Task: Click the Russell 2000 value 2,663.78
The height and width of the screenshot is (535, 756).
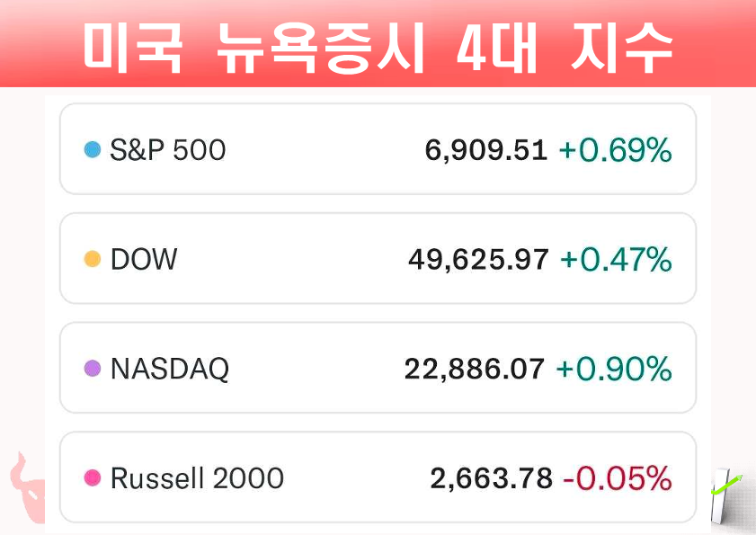Action: [491, 478]
